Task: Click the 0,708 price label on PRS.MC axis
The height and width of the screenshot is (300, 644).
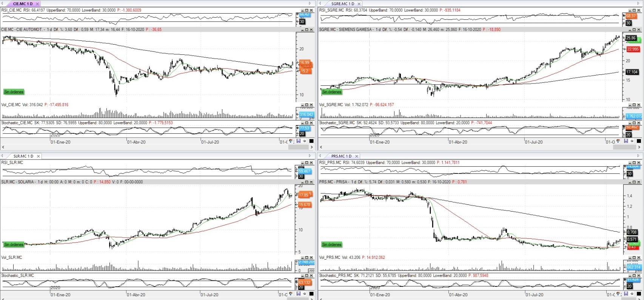Action: [x=632, y=232]
